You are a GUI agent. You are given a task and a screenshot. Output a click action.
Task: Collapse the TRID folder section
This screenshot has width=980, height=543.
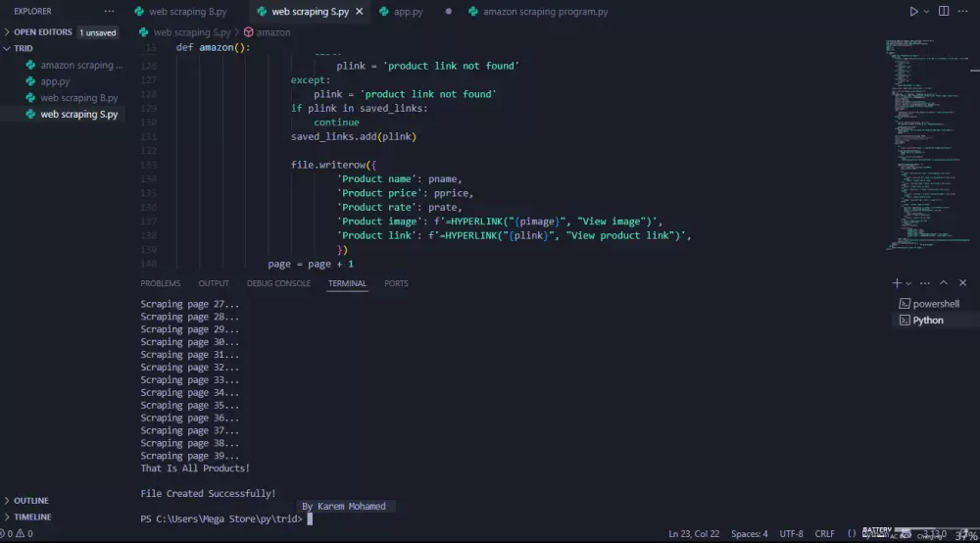[x=24, y=48]
